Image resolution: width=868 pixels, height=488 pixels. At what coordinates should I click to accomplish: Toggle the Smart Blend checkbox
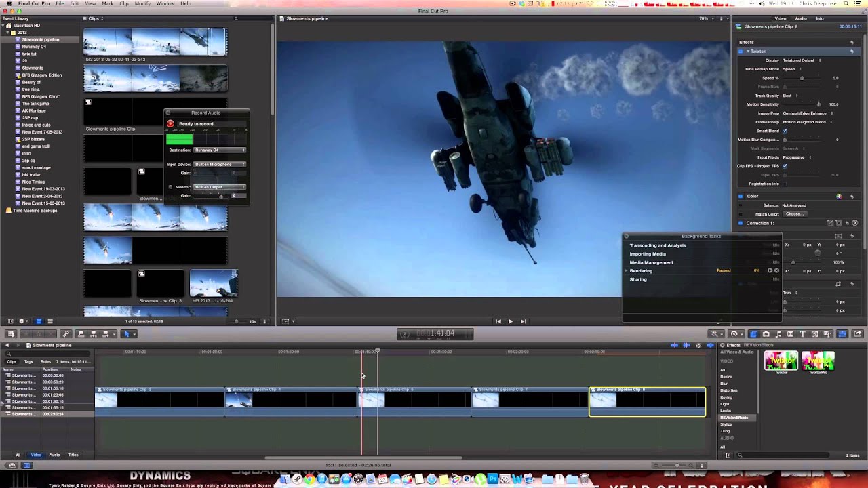click(785, 131)
